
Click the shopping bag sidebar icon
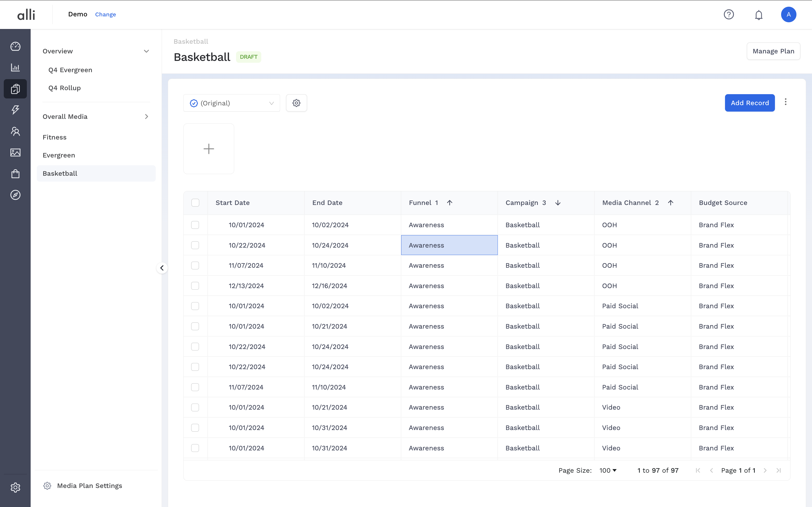[15, 174]
